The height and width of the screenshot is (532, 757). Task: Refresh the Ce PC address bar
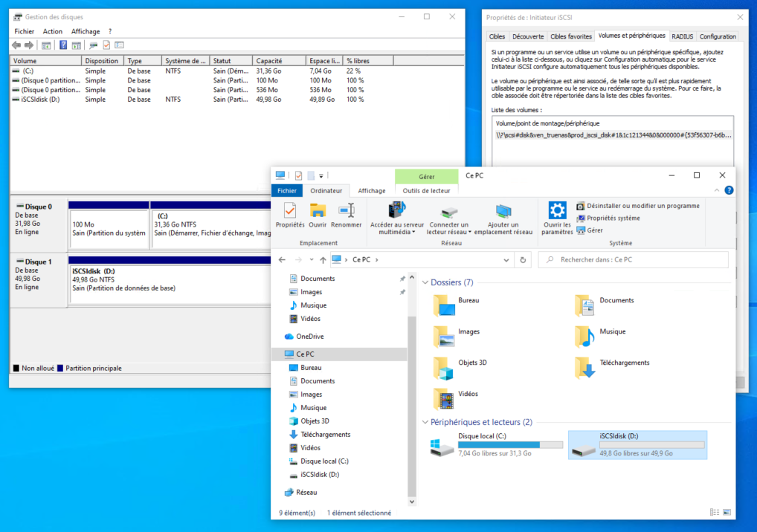point(523,260)
